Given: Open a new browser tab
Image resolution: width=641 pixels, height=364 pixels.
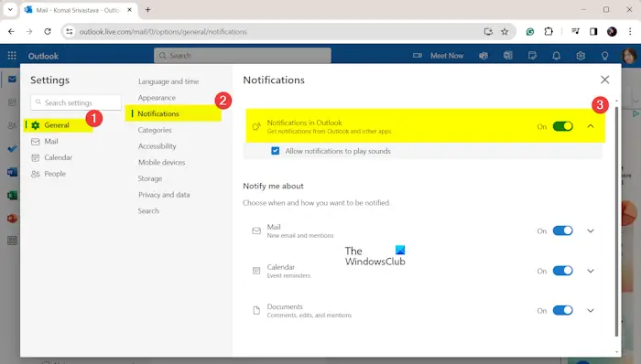Looking at the screenshot, I should [147, 10].
